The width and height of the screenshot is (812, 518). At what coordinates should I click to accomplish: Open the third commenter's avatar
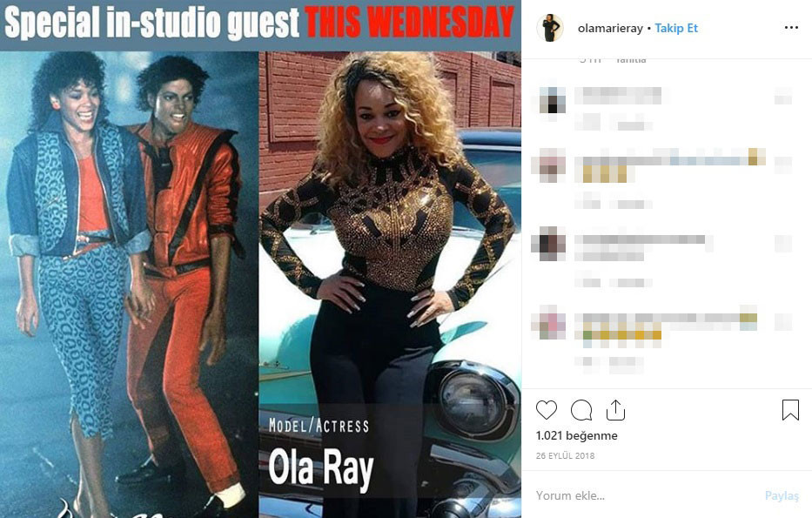point(551,244)
